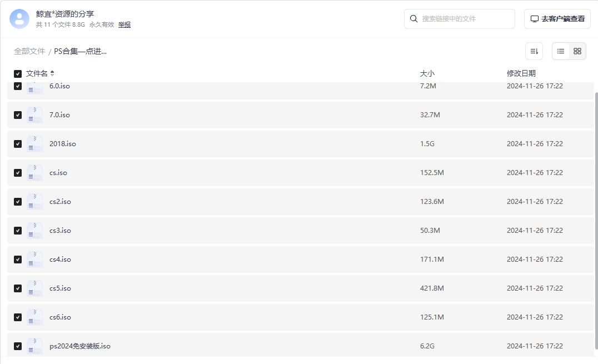Go to 全部文件 in the breadcrumb
Screen dimensions: 598x364
coord(29,51)
